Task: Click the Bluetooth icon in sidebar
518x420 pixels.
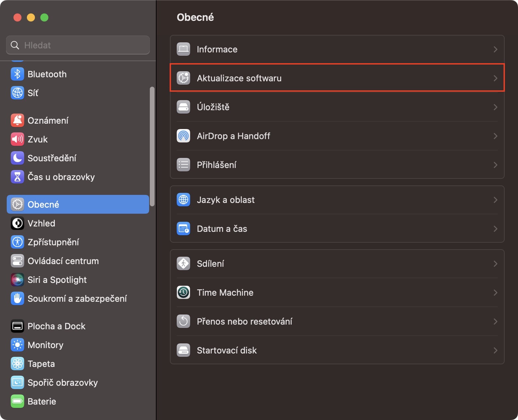Action: 17,74
